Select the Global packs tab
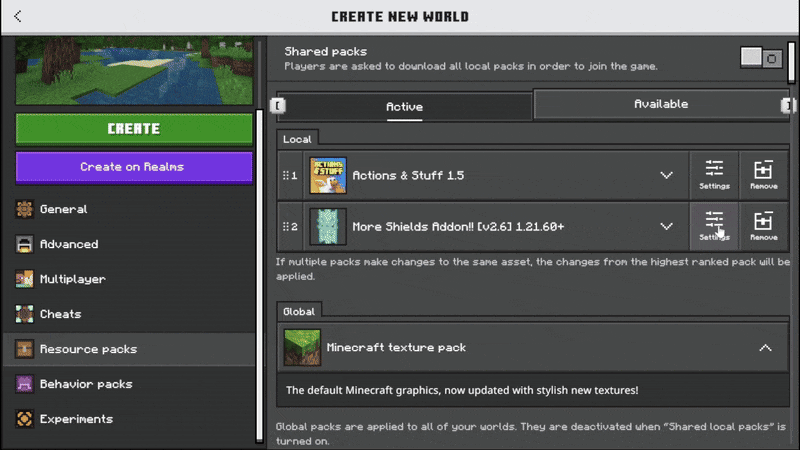Screen dimensions: 800x450 pyautogui.click(x=299, y=312)
